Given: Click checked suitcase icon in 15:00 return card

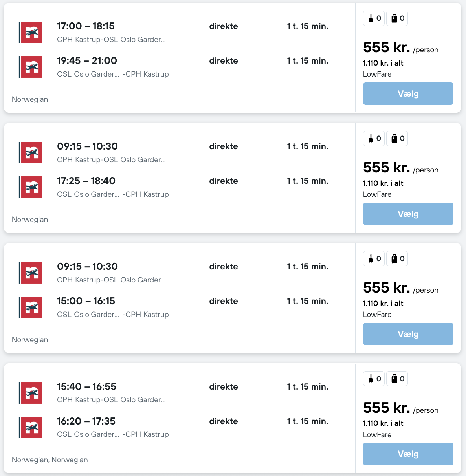Looking at the screenshot, I should click(394, 259).
